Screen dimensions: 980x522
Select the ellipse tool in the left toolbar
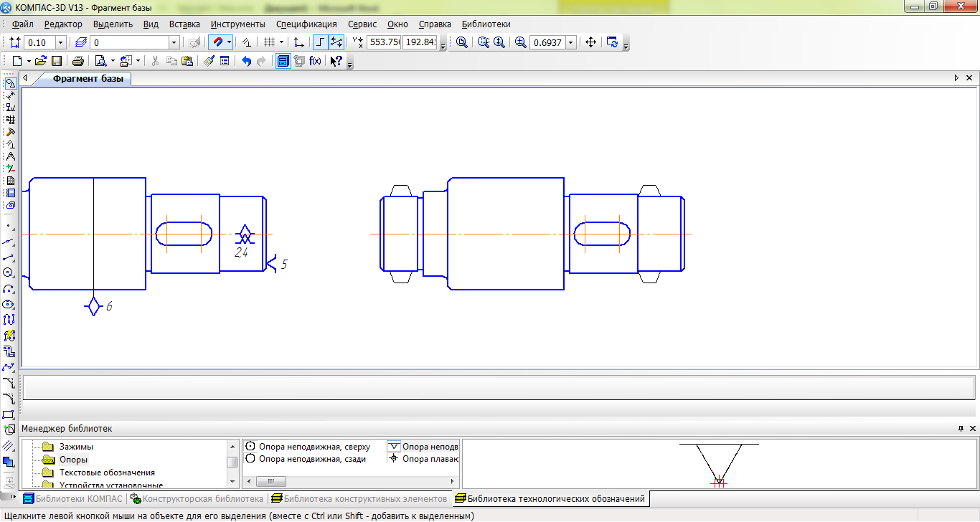(9, 304)
